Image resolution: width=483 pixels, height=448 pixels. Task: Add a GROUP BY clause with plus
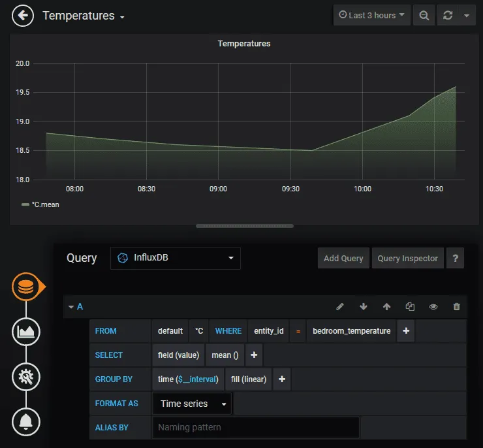[282, 379]
